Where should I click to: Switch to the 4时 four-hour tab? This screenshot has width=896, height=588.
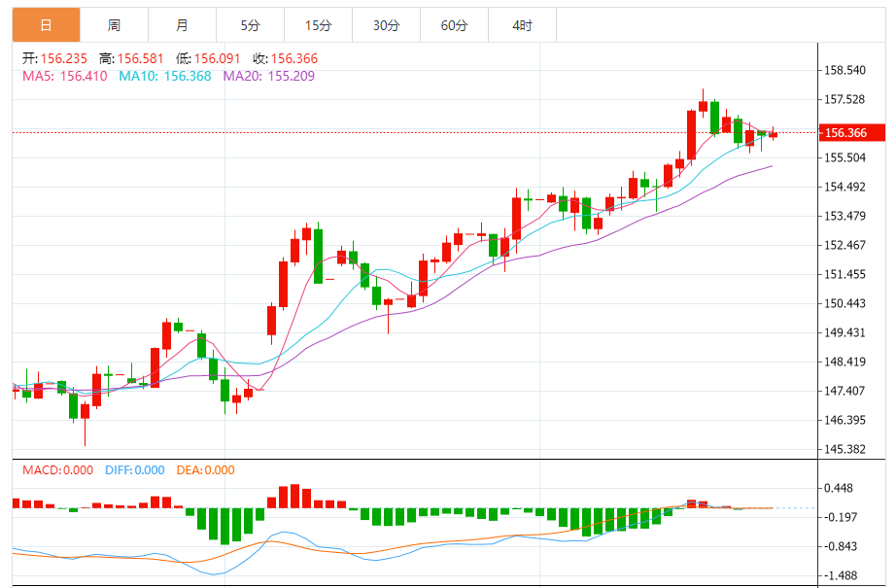point(522,25)
